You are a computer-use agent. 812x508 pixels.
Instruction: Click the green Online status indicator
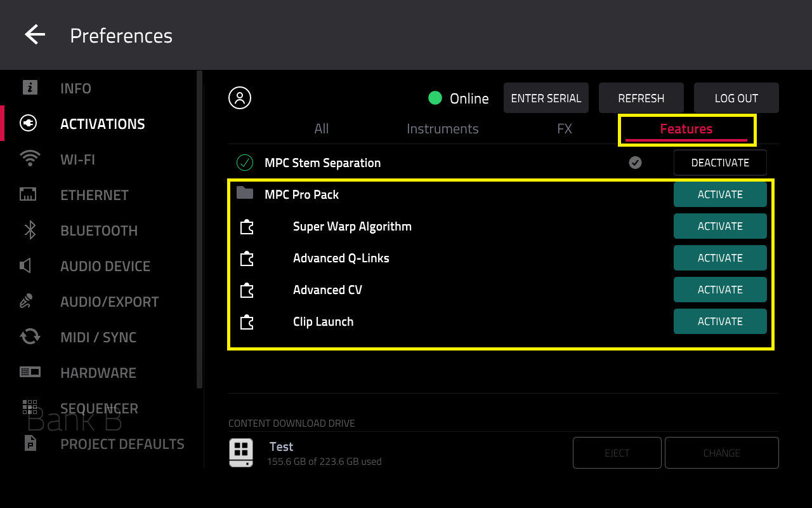[x=435, y=98]
